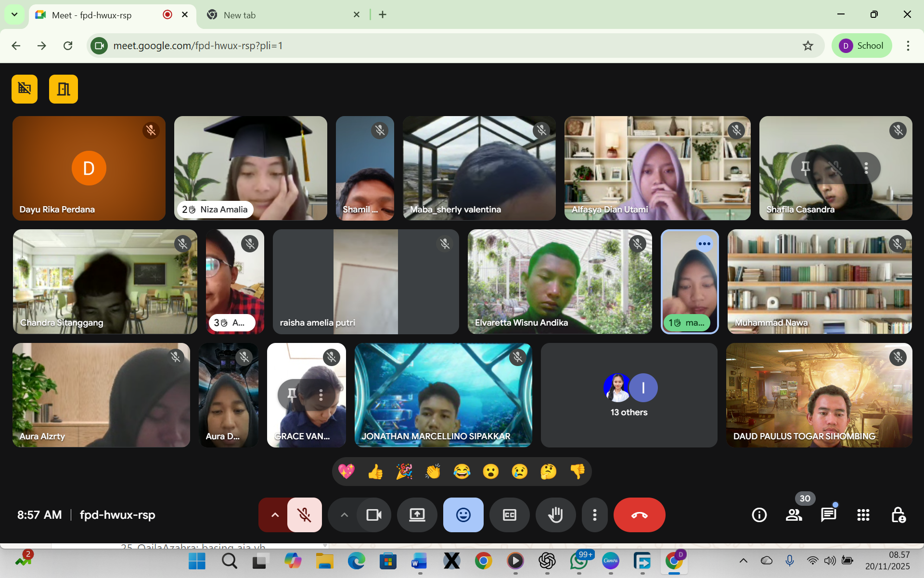This screenshot has width=924, height=578.
Task: Turn on your camera
Action: [373, 515]
